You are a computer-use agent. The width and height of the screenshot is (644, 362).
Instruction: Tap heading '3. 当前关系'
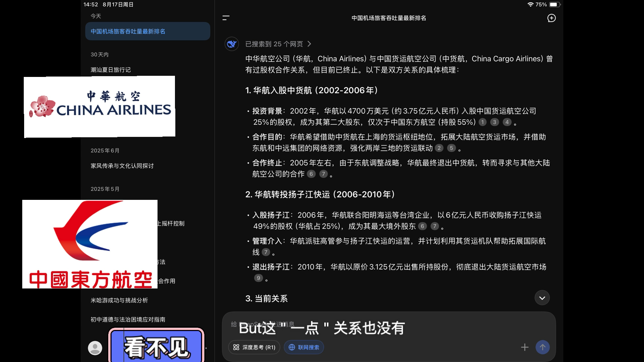tap(266, 299)
